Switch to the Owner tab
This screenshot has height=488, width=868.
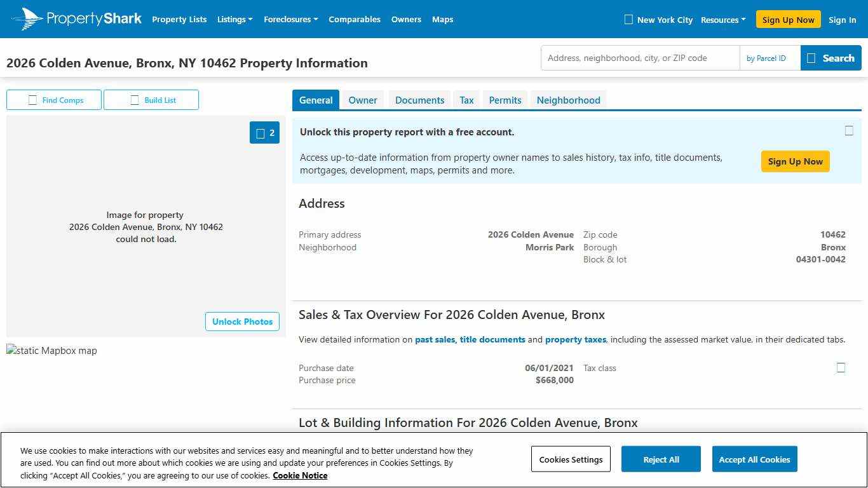point(362,100)
